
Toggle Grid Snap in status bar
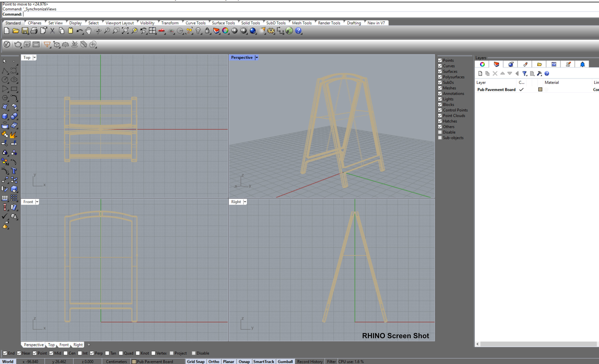195,362
